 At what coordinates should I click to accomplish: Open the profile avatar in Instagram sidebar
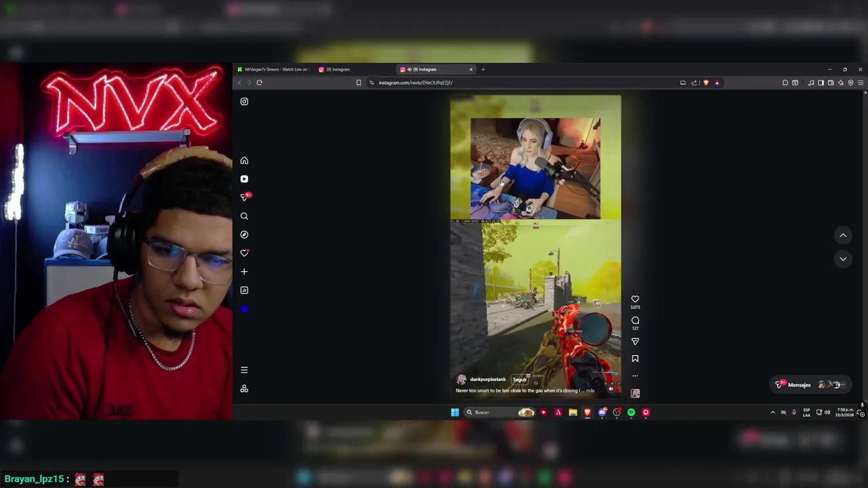tap(244, 309)
